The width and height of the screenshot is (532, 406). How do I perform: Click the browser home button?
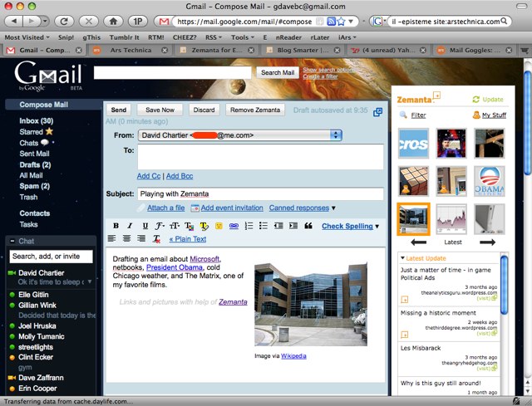[x=113, y=22]
